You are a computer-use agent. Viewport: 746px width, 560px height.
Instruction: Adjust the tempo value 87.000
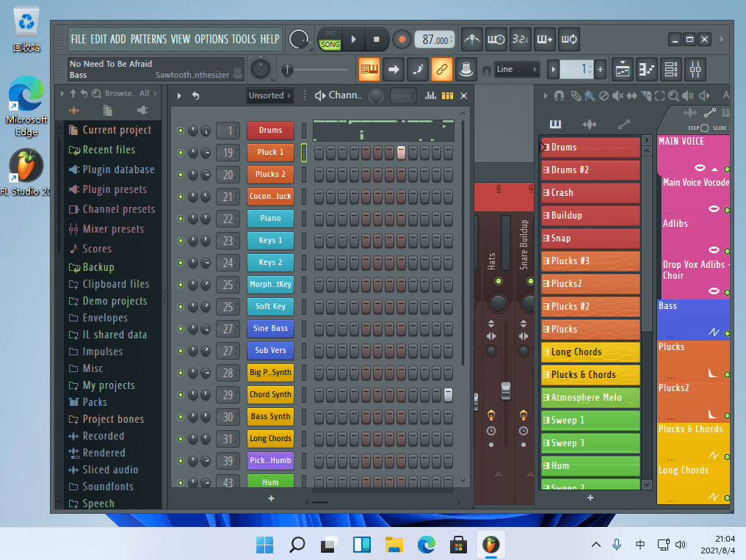pyautogui.click(x=435, y=40)
